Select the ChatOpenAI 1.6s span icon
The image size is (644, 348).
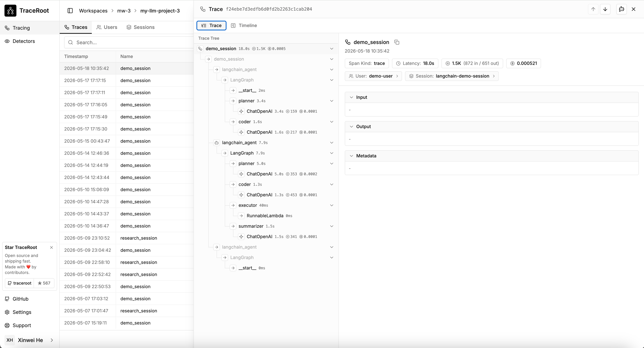click(241, 132)
